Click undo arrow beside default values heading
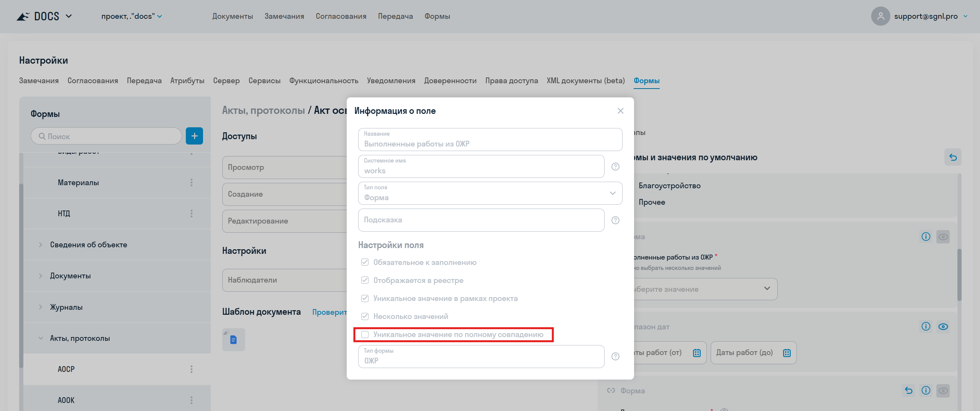The image size is (980, 411). point(953,157)
